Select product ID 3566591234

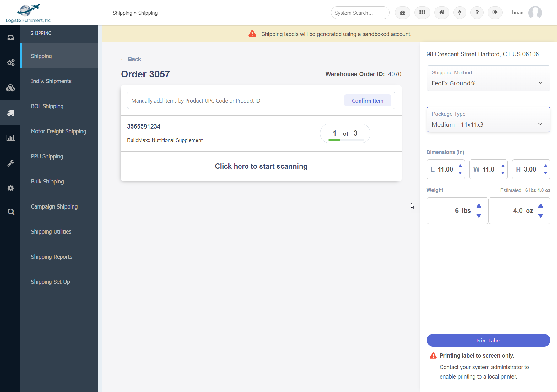pos(143,126)
